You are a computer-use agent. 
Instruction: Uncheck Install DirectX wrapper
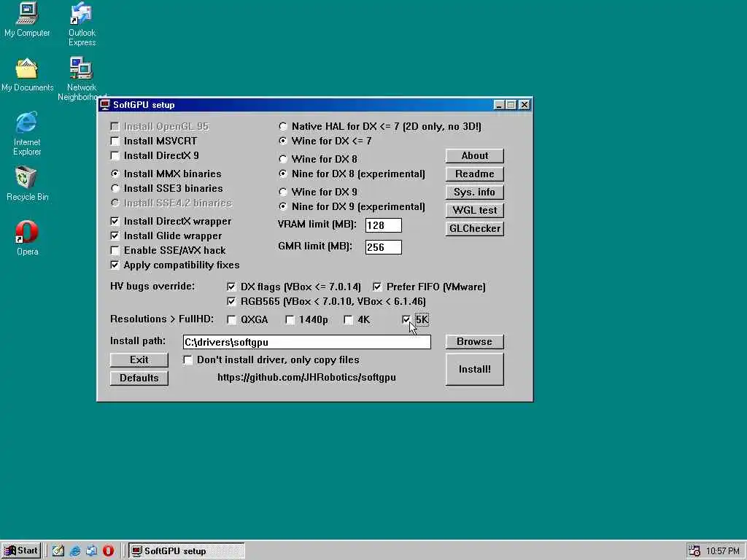tap(115, 222)
